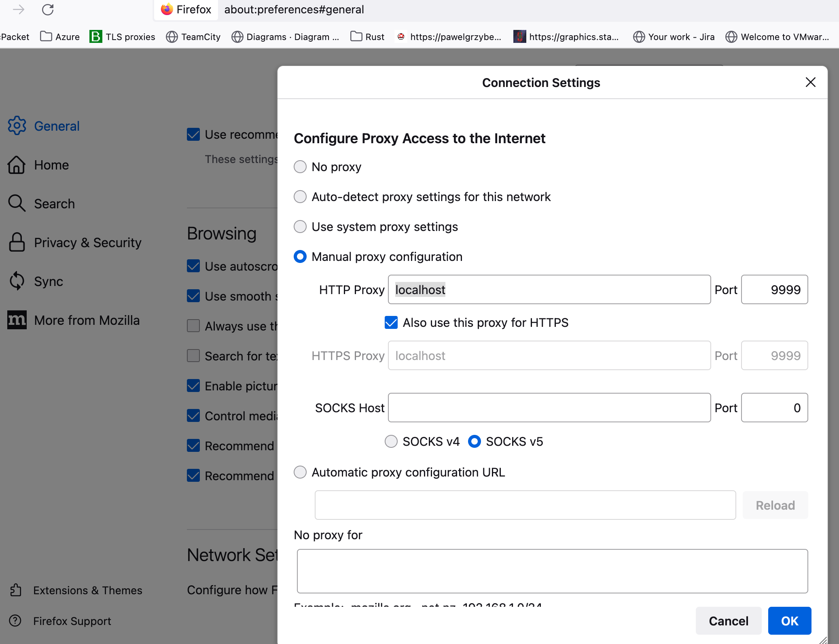This screenshot has height=644, width=839.
Task: Click the General gear icon in sidebar
Action: tap(17, 126)
